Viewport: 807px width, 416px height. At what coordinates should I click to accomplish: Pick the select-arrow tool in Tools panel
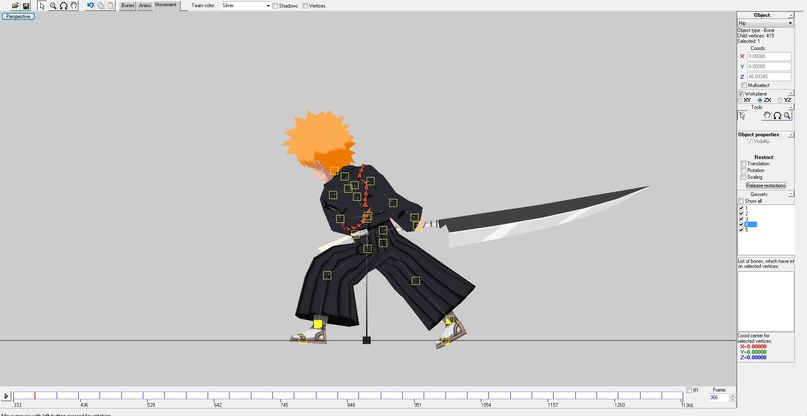click(x=742, y=116)
